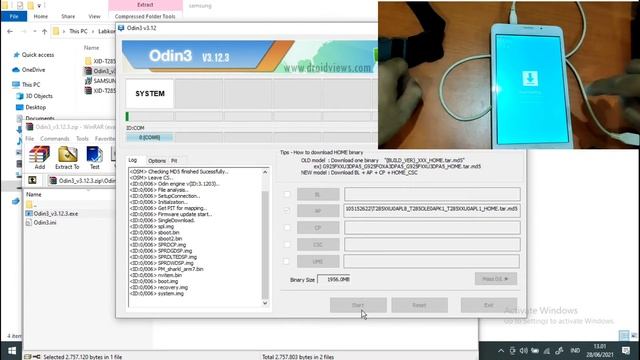Switch to Explorer View ribbon tab

(94, 16)
